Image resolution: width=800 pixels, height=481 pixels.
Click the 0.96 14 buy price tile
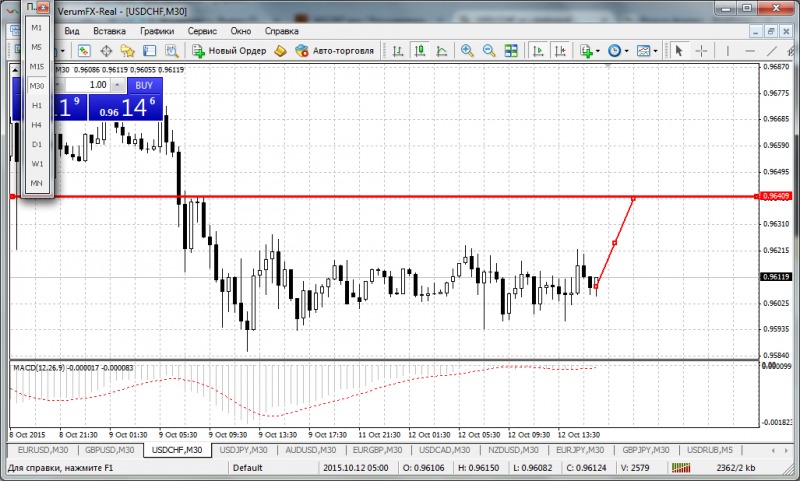coord(126,108)
